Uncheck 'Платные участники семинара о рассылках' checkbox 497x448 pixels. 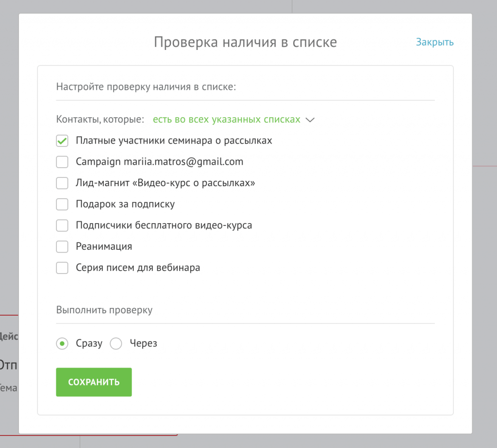coord(62,141)
